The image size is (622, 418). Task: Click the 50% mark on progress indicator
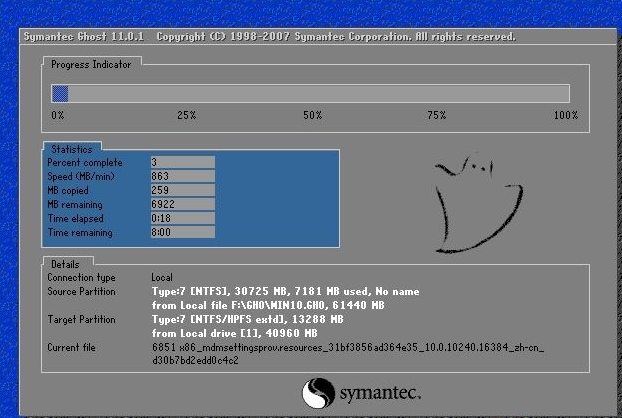[x=312, y=116]
